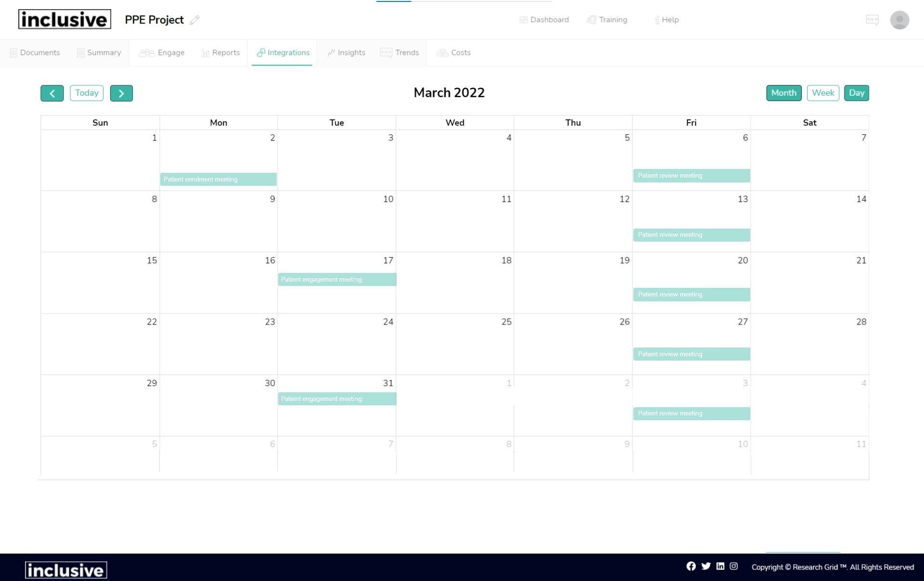Go to previous month with left arrow

click(x=52, y=93)
